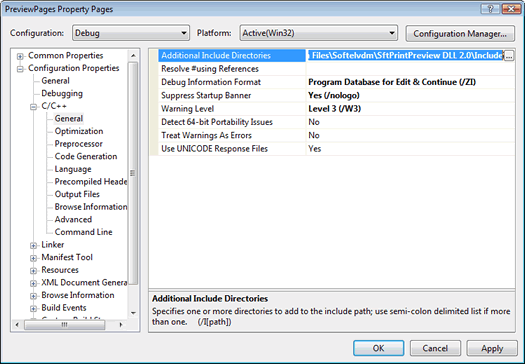Open the Optimization page
Screen dimensions: 525x364
click(x=79, y=131)
